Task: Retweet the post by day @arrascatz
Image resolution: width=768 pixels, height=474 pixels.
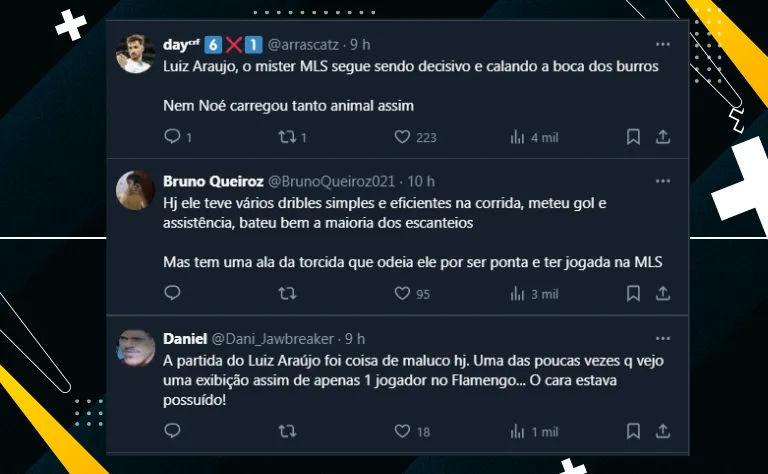Action: [x=287, y=137]
